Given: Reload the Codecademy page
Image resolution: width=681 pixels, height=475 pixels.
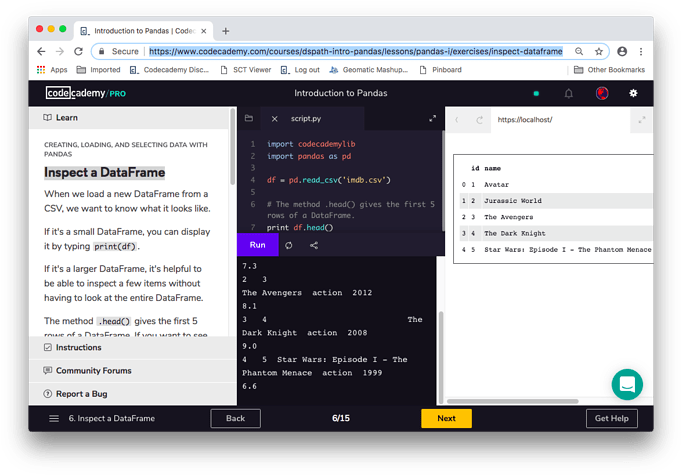Looking at the screenshot, I should pos(79,51).
